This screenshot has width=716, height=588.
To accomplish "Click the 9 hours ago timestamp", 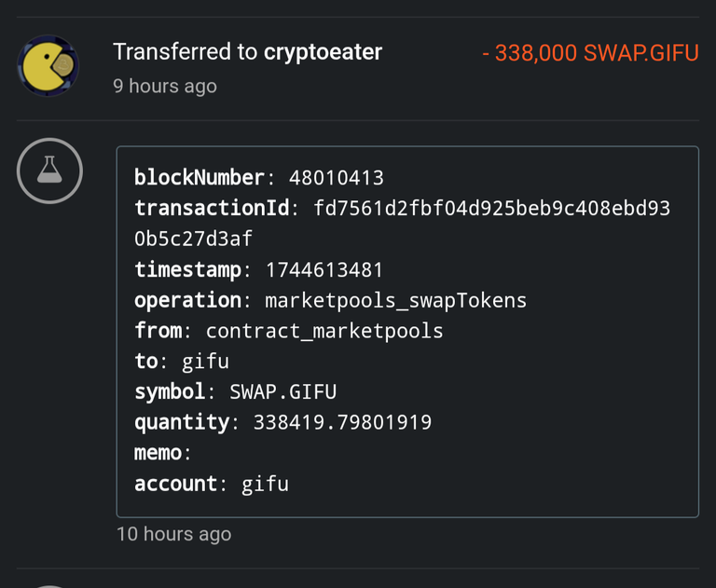I will 165,86.
